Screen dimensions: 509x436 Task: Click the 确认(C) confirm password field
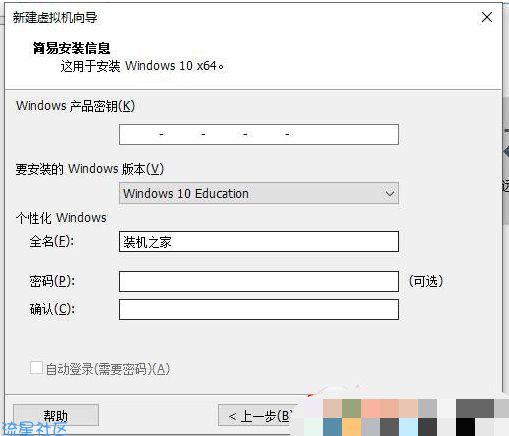[259, 309]
